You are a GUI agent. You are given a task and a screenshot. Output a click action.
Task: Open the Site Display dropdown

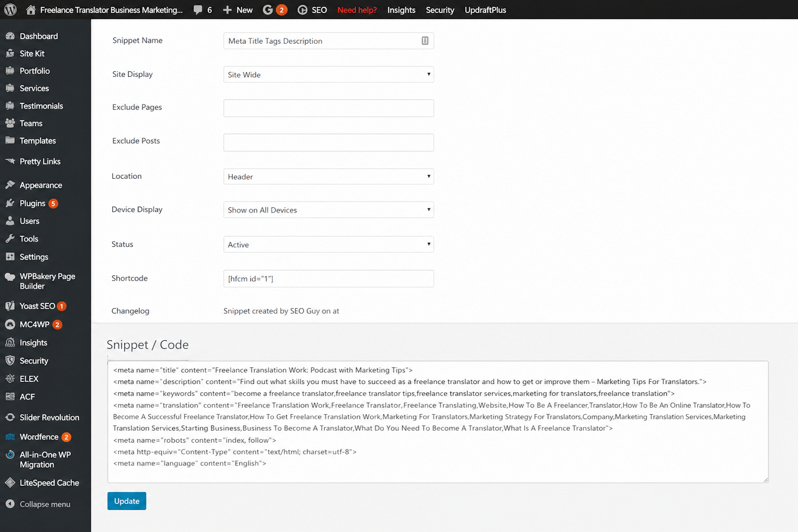329,74
